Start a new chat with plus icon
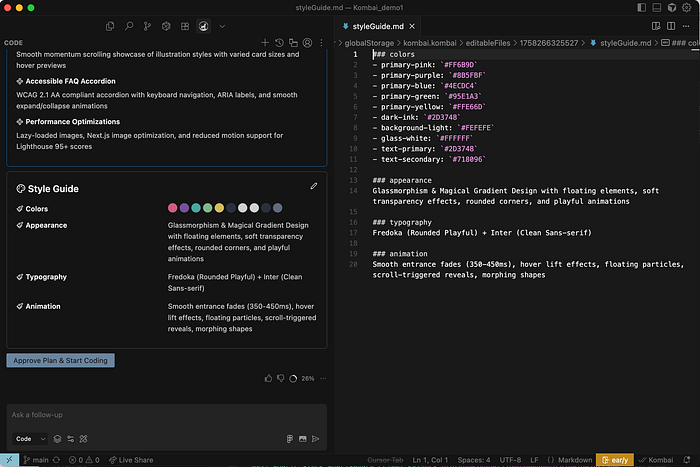This screenshot has height=467, width=700. [266, 43]
